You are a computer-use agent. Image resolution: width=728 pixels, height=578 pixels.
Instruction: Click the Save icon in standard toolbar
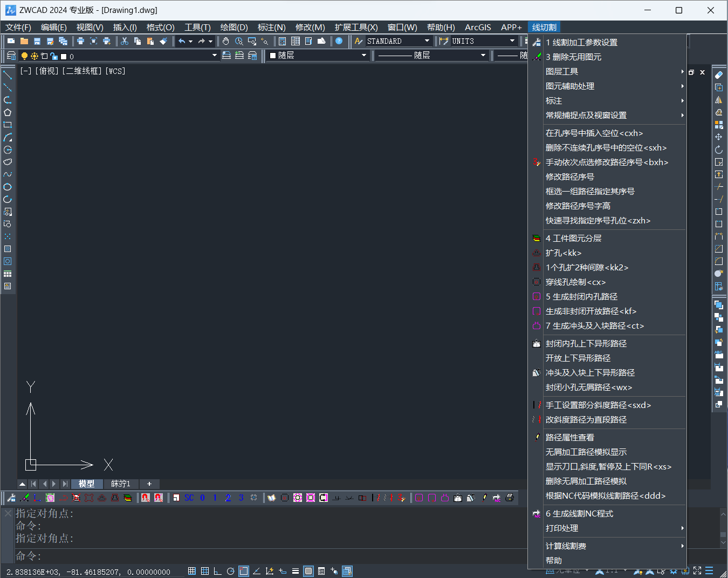point(37,41)
